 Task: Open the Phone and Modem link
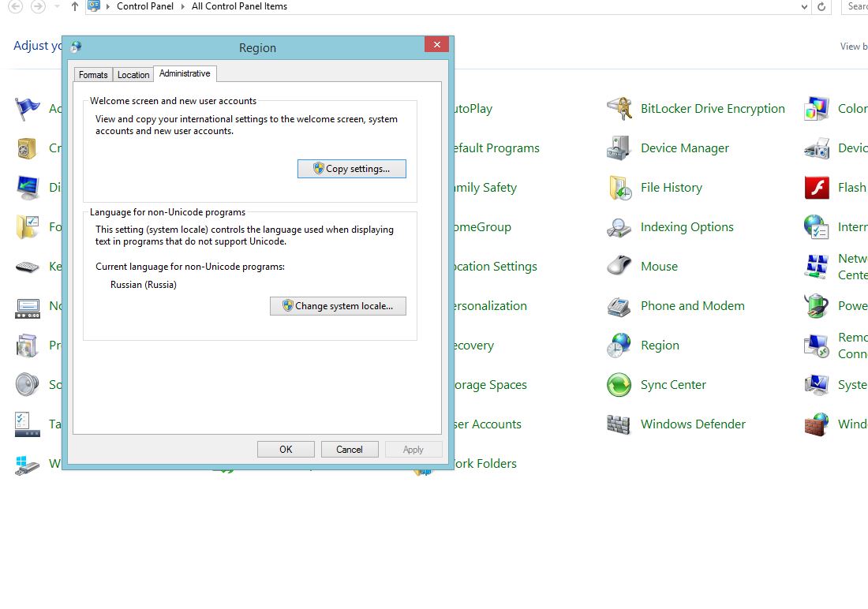click(693, 305)
